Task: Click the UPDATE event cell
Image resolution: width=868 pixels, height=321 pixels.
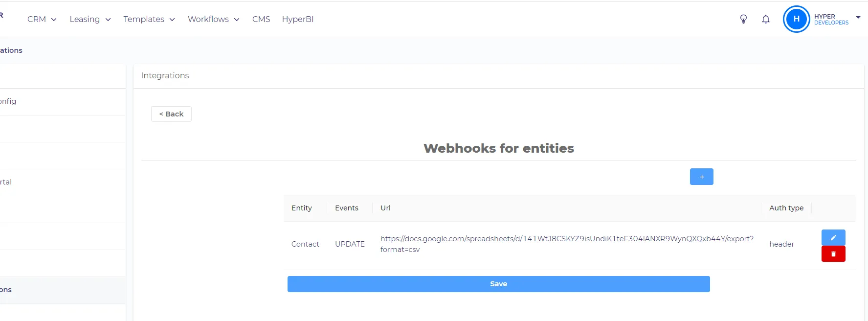Action: tap(350, 244)
